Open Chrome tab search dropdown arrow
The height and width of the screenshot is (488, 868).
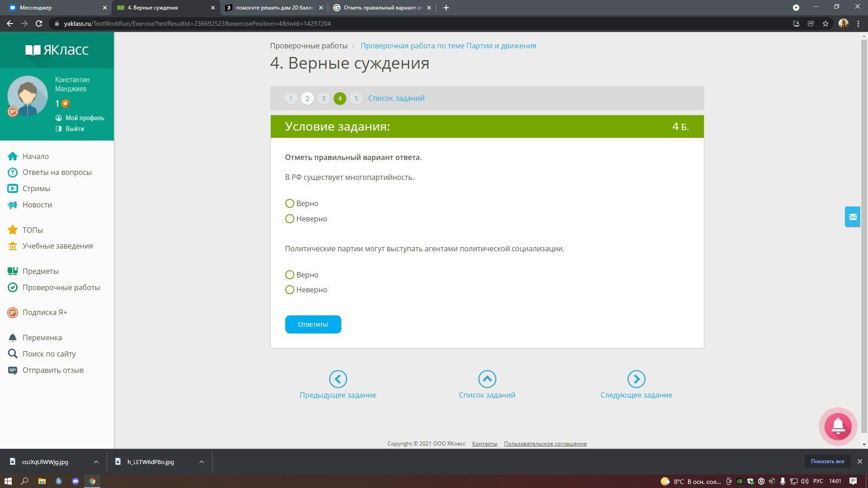point(796,8)
